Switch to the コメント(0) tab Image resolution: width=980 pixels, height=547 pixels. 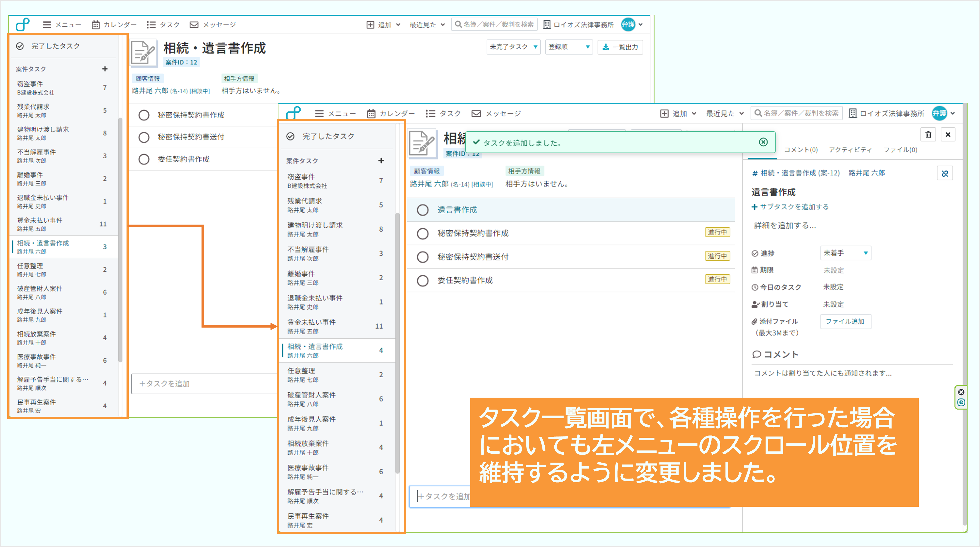click(x=801, y=149)
